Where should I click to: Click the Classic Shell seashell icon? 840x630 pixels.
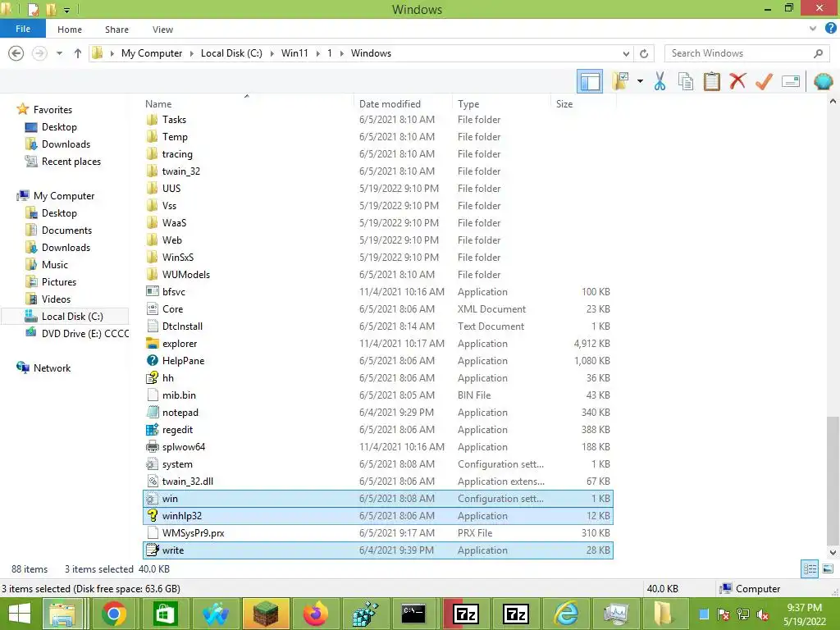pos(823,81)
